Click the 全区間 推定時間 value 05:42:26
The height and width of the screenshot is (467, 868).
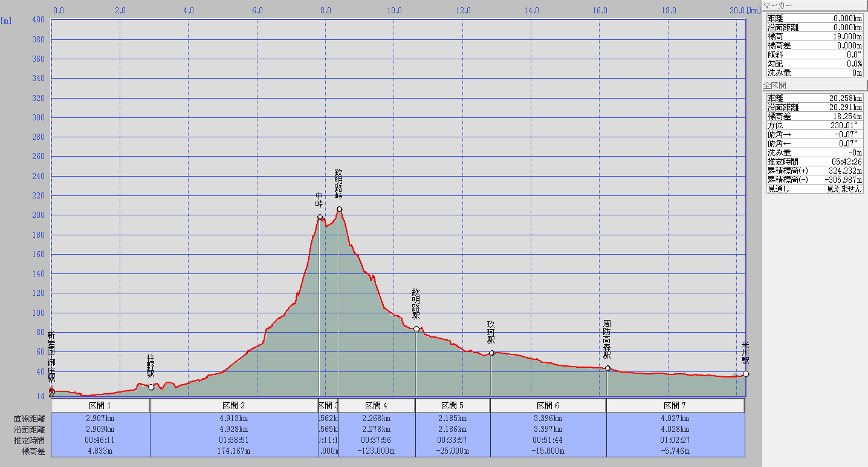pyautogui.click(x=844, y=162)
